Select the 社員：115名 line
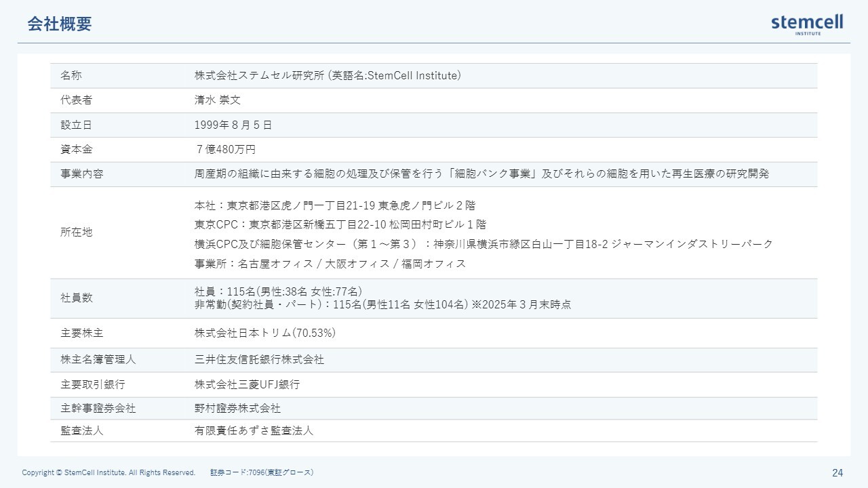Viewport: 868px width, 488px height. [x=279, y=291]
